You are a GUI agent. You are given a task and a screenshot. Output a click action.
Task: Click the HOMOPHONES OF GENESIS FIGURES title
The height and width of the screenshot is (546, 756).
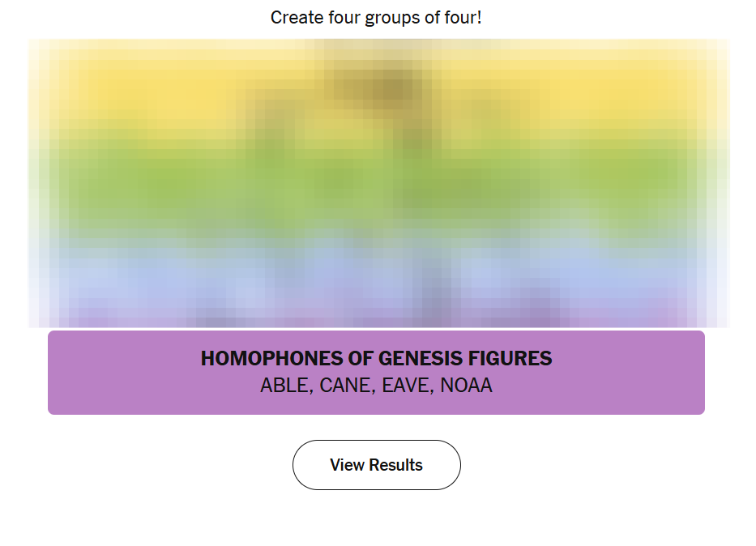coord(376,358)
